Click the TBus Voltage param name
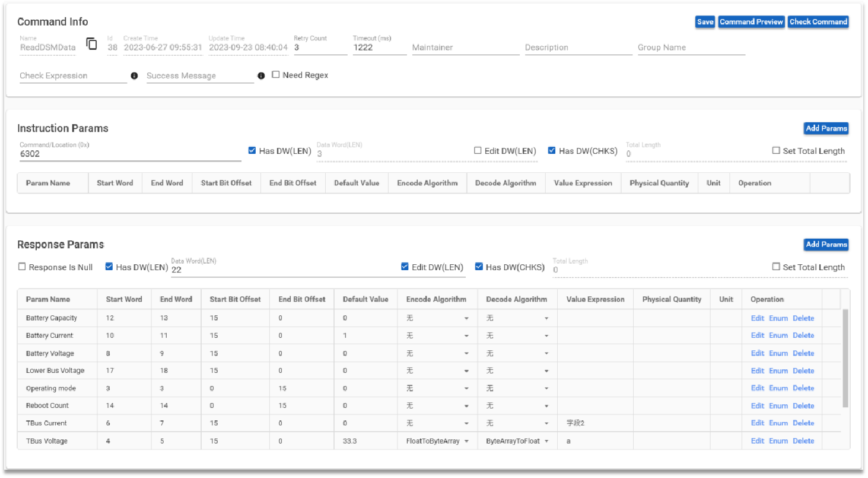 pyautogui.click(x=47, y=441)
